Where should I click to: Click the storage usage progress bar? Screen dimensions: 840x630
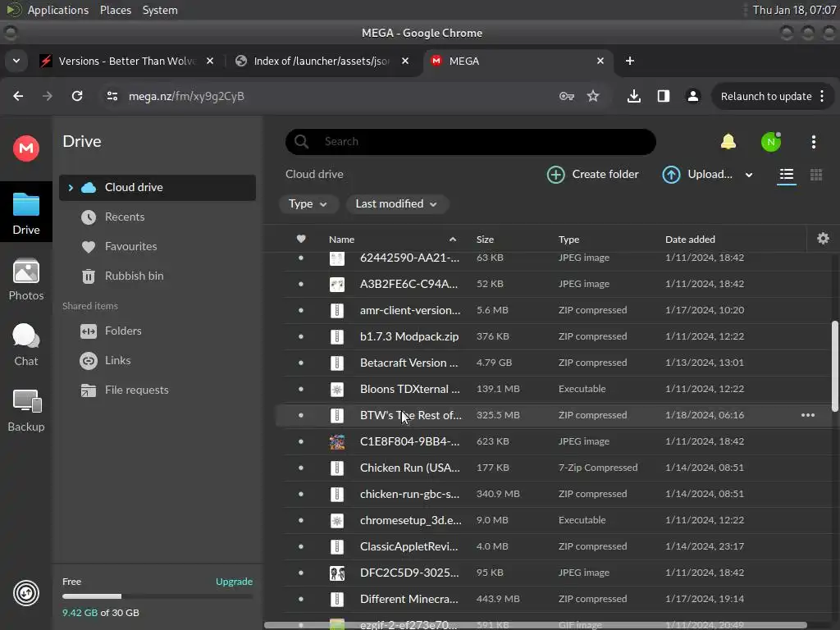[157, 596]
